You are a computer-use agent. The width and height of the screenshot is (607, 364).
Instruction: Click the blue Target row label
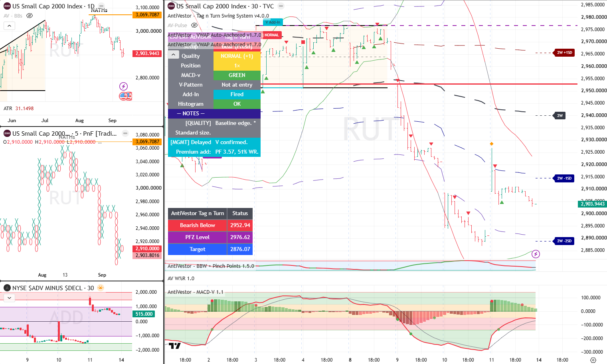(198, 249)
